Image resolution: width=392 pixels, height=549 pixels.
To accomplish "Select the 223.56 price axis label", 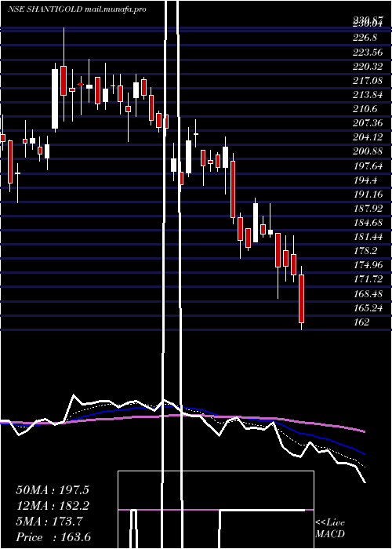I will coord(368,52).
